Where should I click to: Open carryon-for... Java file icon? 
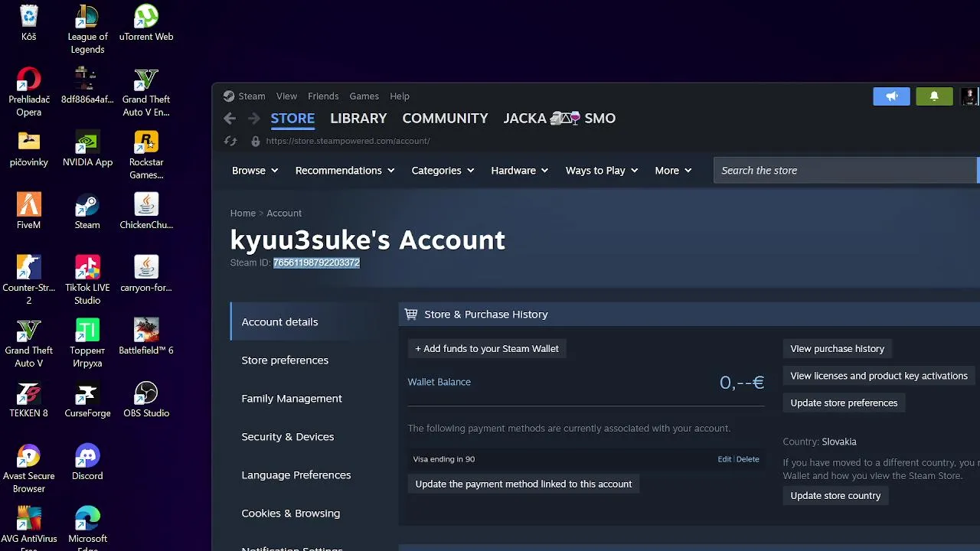point(146,274)
